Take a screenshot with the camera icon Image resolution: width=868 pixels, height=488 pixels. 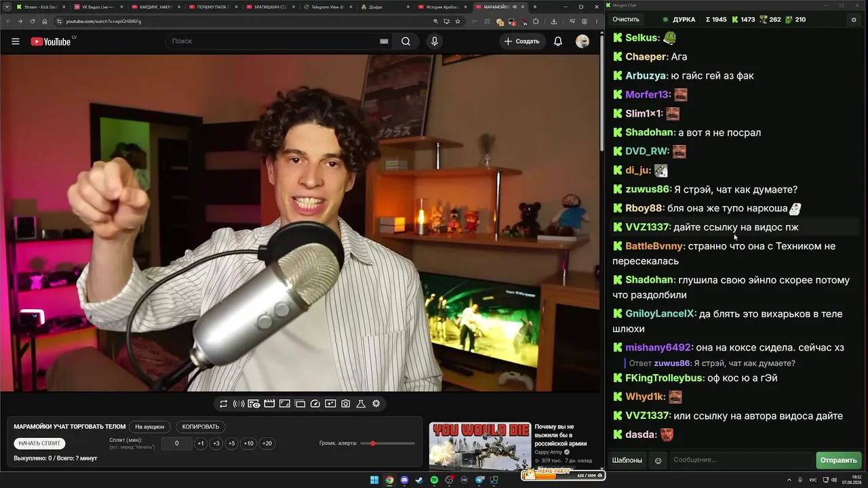coord(346,404)
